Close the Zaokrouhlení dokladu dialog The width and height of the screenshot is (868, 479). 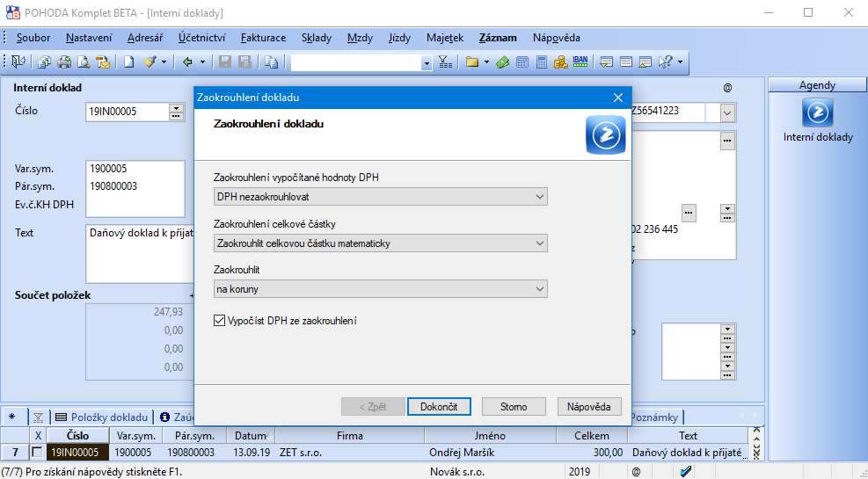(618, 98)
